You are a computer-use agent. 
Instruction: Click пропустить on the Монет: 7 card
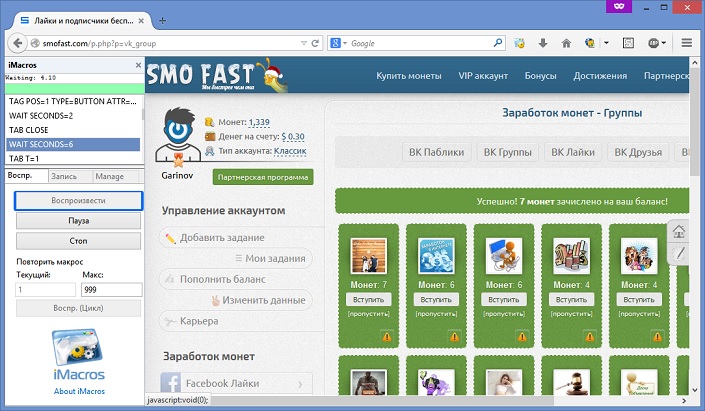coord(368,313)
